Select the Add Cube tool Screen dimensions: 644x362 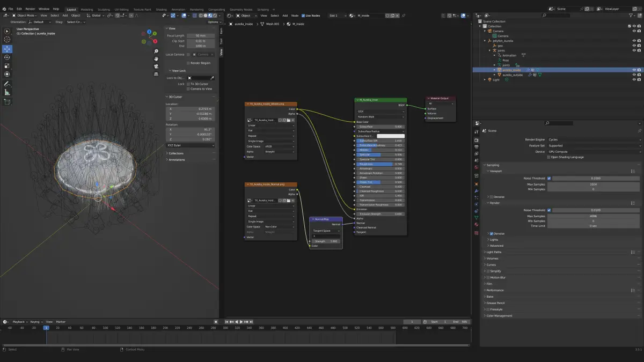[x=7, y=102]
